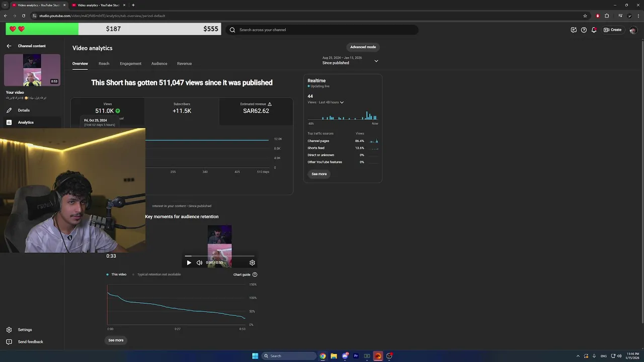Go back using the Channel content arrow

tap(9, 46)
